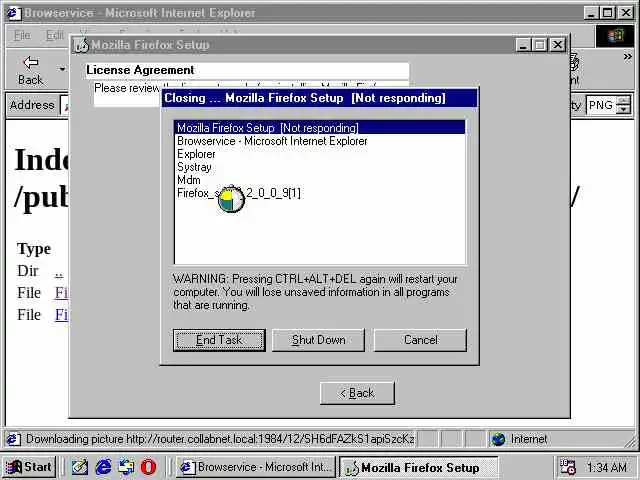
Task: Select Mozilla Firefox Setup [Not responding] entry
Action: coord(320,128)
